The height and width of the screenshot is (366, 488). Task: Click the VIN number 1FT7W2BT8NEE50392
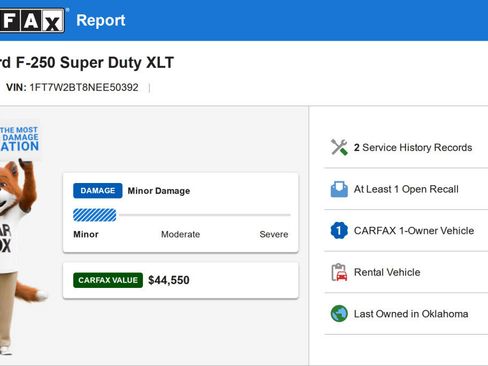pos(84,87)
